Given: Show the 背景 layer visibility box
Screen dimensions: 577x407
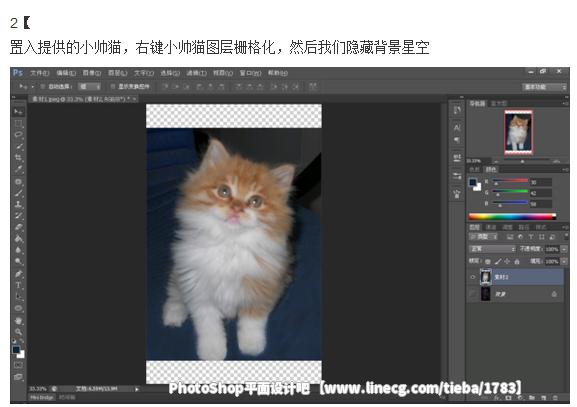Looking at the screenshot, I should 473,294.
